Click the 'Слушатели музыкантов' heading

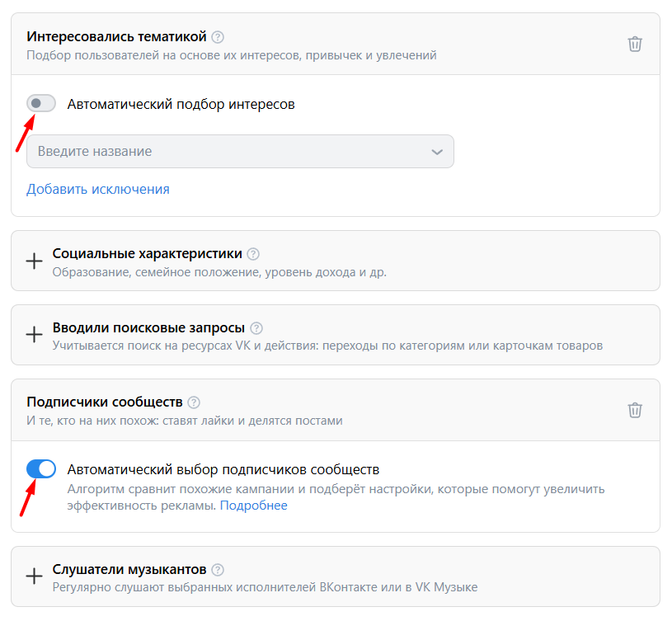pyautogui.click(x=129, y=570)
